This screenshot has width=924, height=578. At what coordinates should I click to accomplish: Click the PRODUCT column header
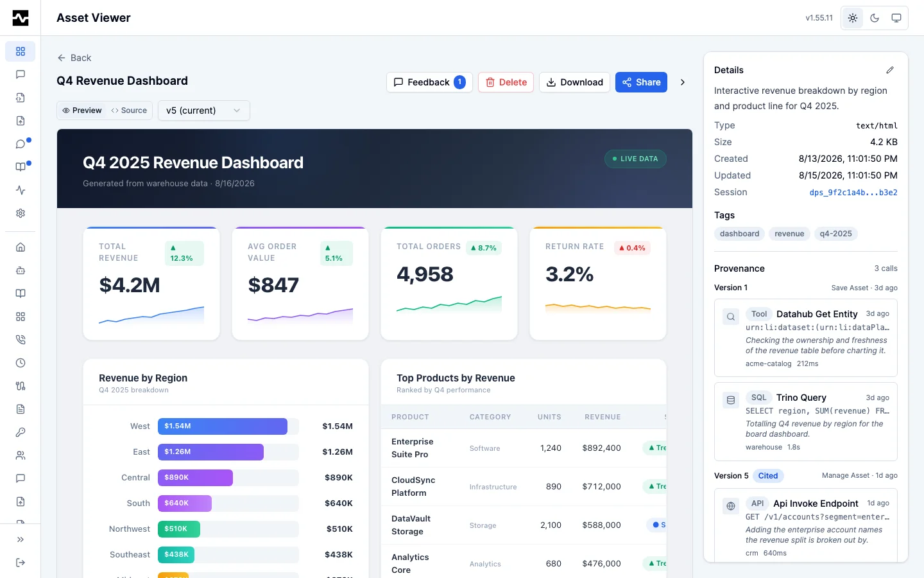410,417
